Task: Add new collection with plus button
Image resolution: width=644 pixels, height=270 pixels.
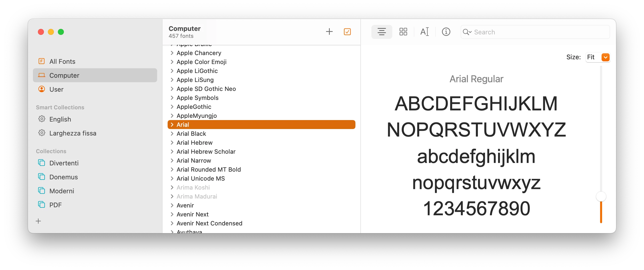Action: pos(38,221)
